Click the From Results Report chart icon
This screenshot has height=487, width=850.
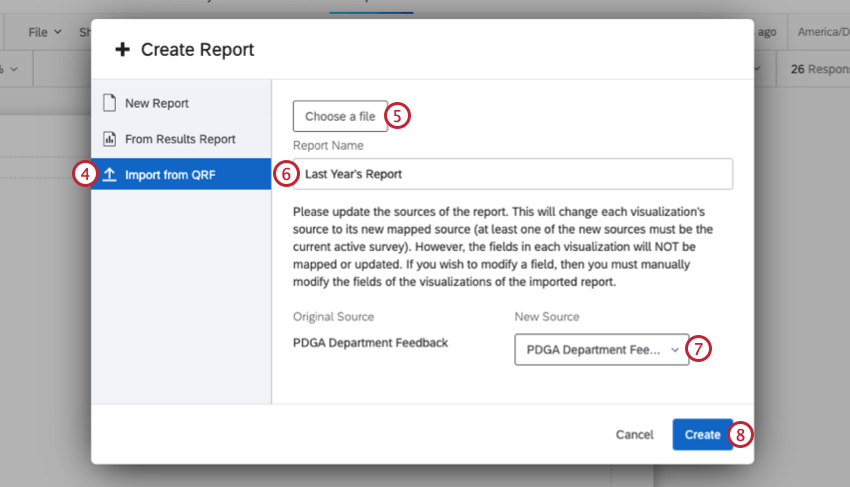coord(110,139)
